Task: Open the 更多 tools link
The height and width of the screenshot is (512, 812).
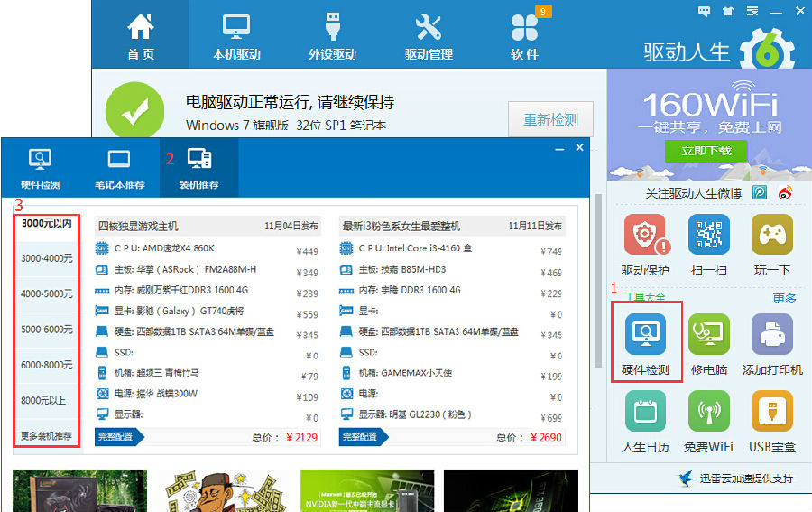Action: tap(784, 298)
